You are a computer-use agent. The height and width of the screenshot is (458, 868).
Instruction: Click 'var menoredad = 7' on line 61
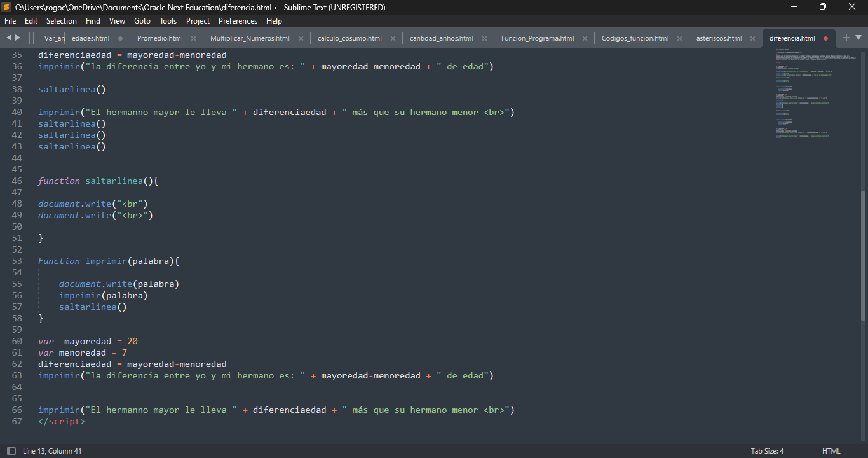click(83, 352)
